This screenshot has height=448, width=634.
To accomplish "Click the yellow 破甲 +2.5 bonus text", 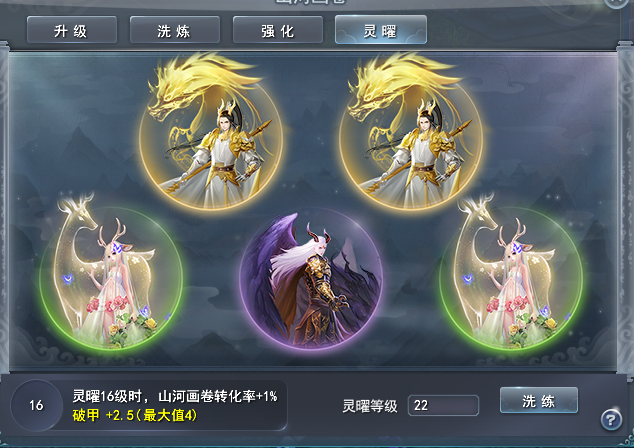I will tap(135, 415).
